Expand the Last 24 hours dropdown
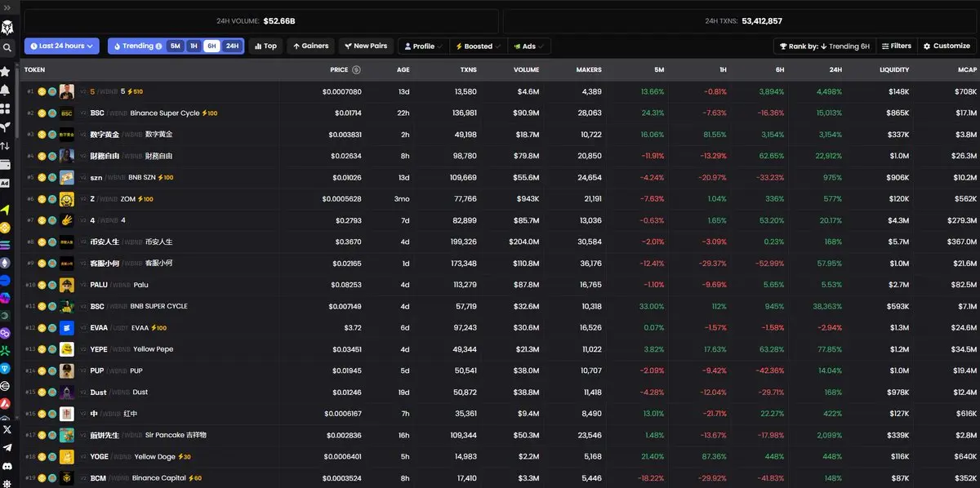The height and width of the screenshot is (488, 980). [x=62, y=47]
